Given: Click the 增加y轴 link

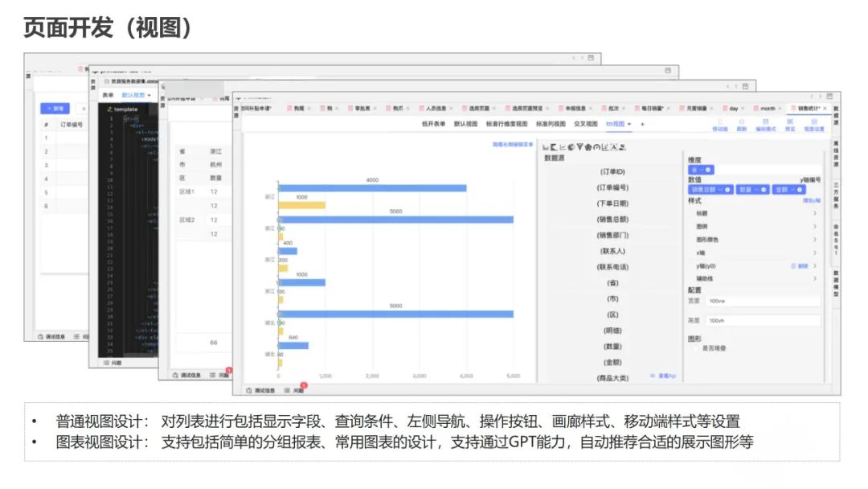Looking at the screenshot, I should 812,200.
